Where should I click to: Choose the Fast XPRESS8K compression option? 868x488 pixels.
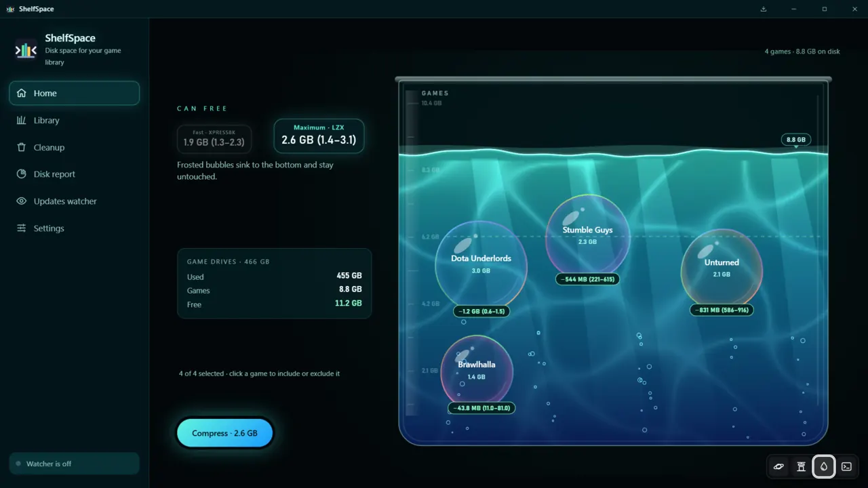click(x=214, y=138)
